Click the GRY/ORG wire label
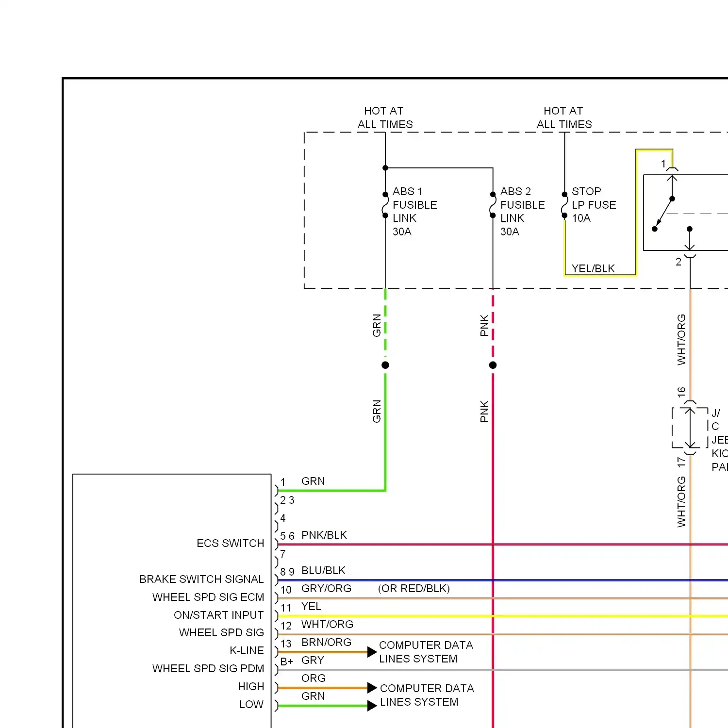The width and height of the screenshot is (728, 728). click(x=326, y=588)
